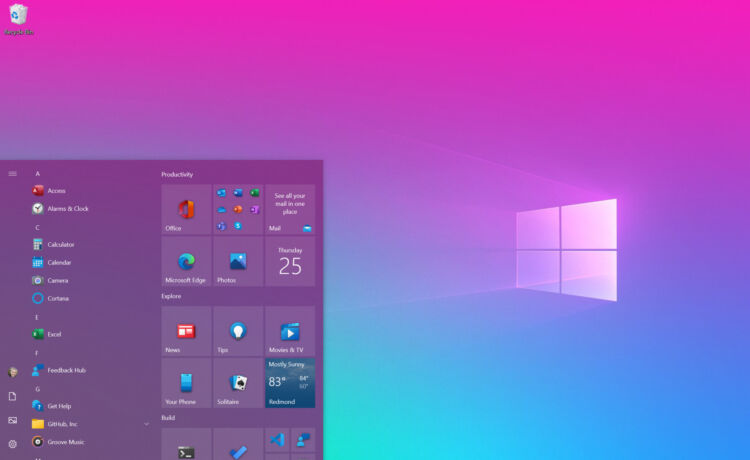Open the News tile

coord(186,331)
